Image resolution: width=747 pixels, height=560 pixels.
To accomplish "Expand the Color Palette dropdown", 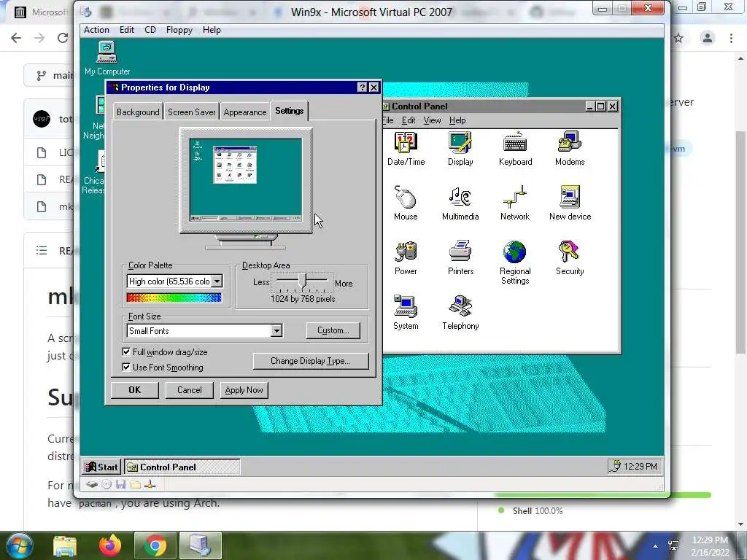I will 217,281.
